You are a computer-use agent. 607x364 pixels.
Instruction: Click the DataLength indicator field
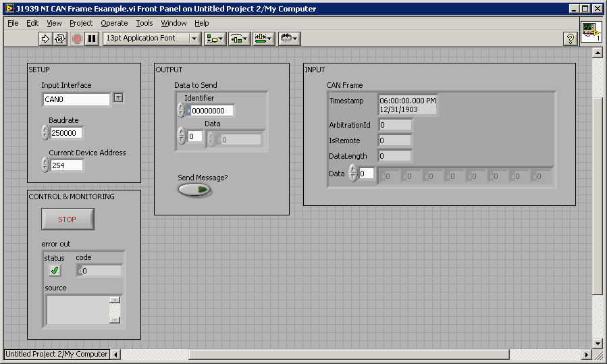[x=395, y=156]
